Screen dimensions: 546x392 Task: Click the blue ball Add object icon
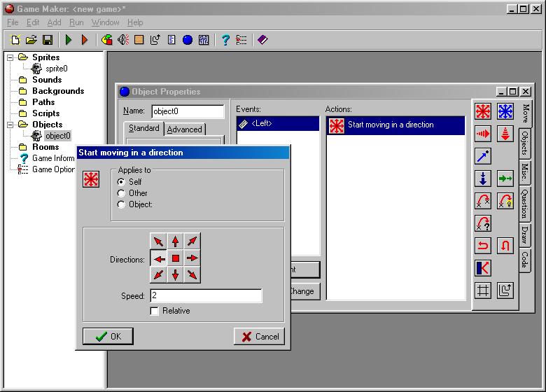click(188, 40)
